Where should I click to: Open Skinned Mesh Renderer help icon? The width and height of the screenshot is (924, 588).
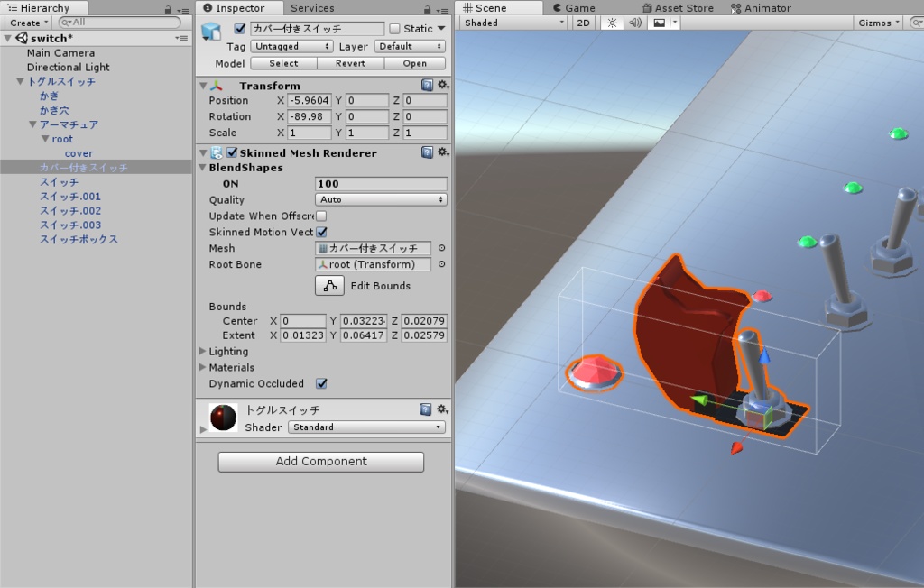tap(427, 152)
